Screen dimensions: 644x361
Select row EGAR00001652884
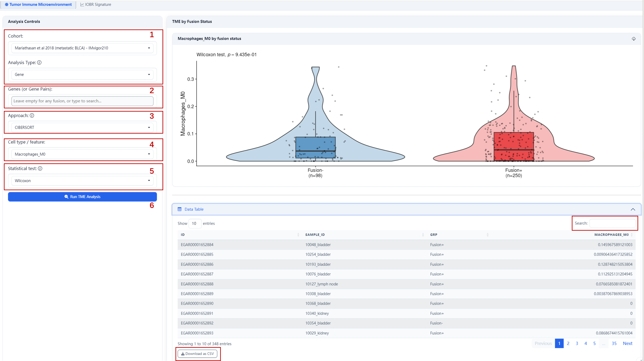tap(406, 245)
